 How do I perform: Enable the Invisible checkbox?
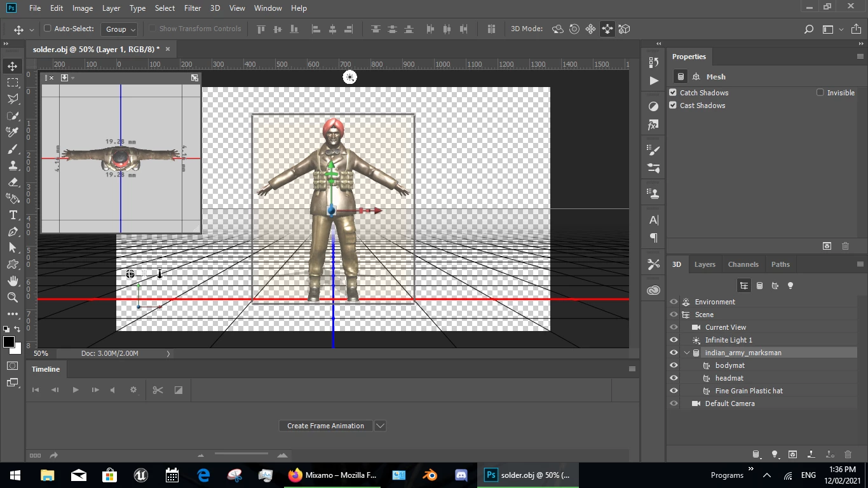820,93
